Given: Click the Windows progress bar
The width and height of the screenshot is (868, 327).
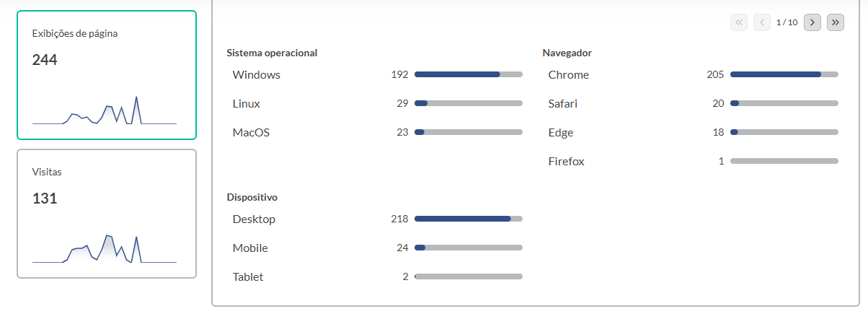Looking at the screenshot, I should pyautogui.click(x=469, y=74).
